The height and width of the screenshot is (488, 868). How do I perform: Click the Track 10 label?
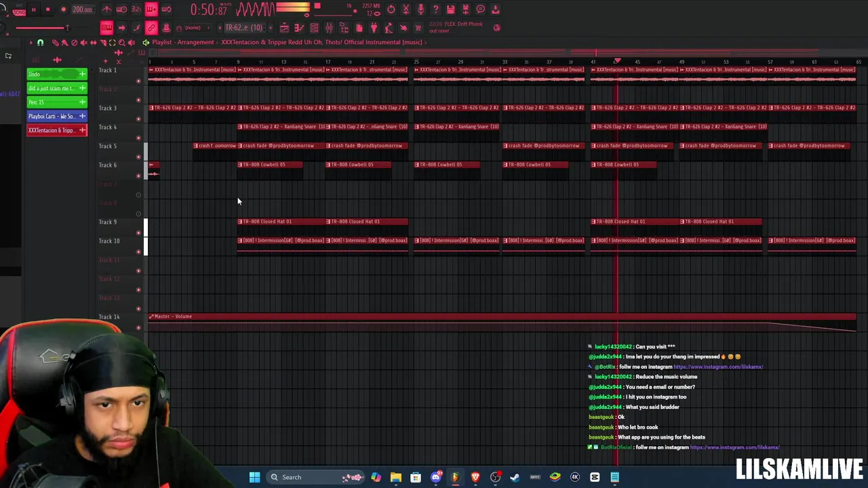(x=109, y=241)
